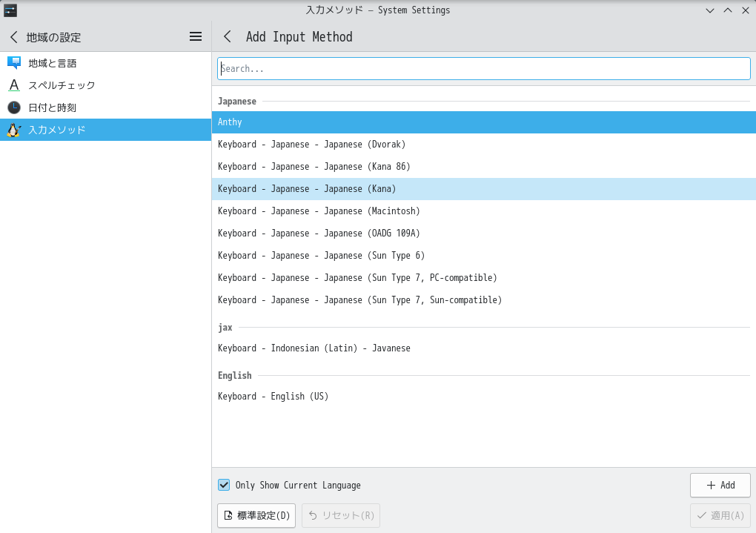Image resolution: width=756 pixels, height=533 pixels.
Task: Select the Japanese (Dvorak) keyboard
Action: [x=483, y=145]
